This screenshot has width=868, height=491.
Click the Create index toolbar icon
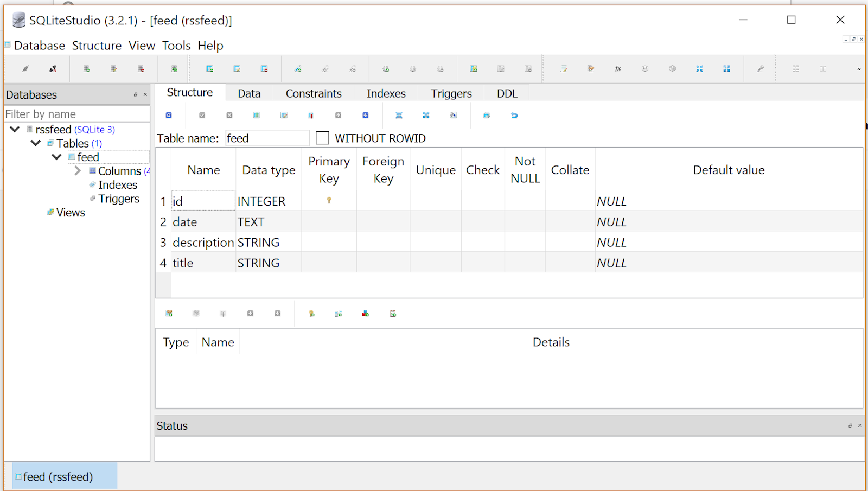pos(298,69)
